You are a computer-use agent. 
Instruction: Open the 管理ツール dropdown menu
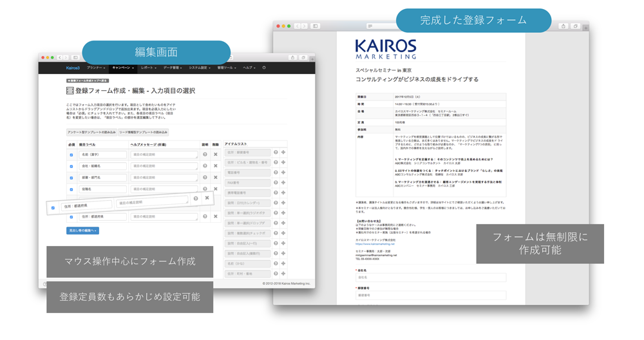point(227,68)
